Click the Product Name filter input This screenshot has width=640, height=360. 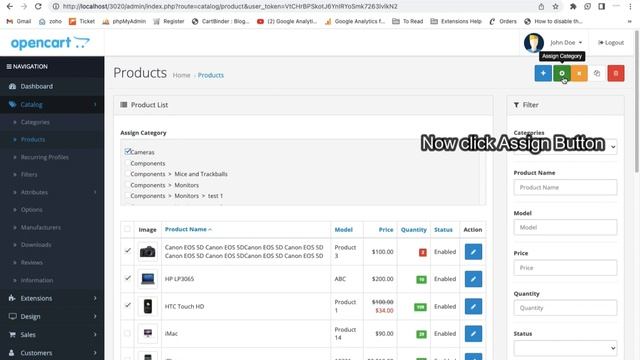click(565, 187)
